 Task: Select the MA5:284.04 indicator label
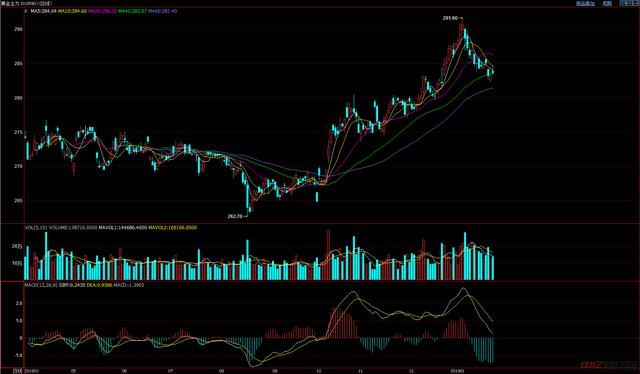click(x=43, y=11)
